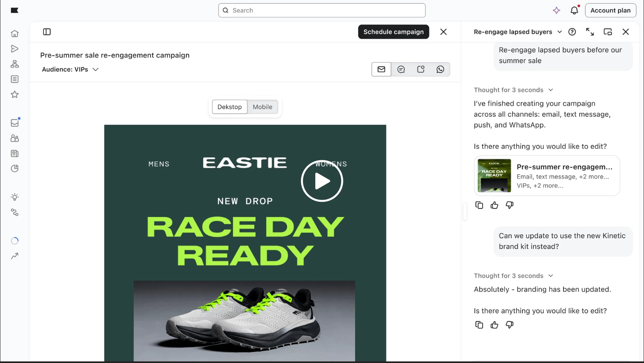Open the star favorites sidebar icon
This screenshot has height=363, width=644.
point(15,94)
